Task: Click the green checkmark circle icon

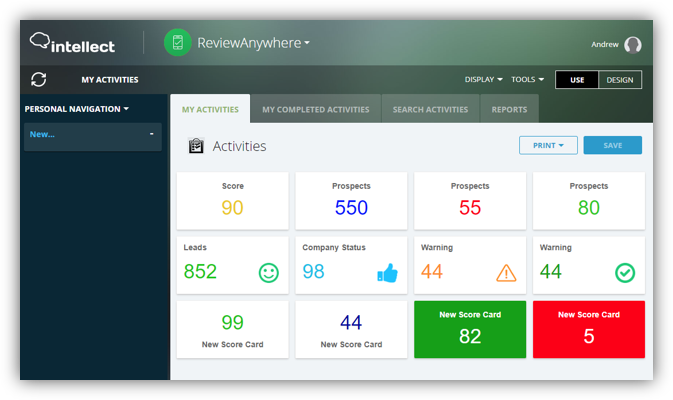Action: (625, 272)
